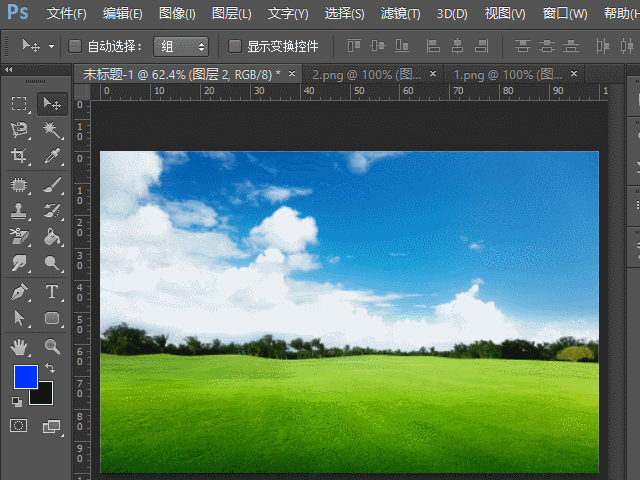Select the Paint Bucket tool
Viewport: 640px width, 480px height.
52,237
